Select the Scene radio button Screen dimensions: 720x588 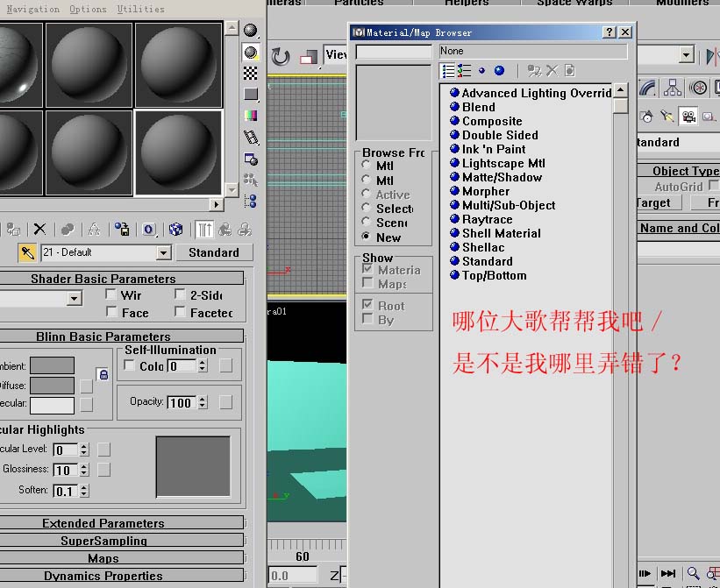[x=366, y=222]
